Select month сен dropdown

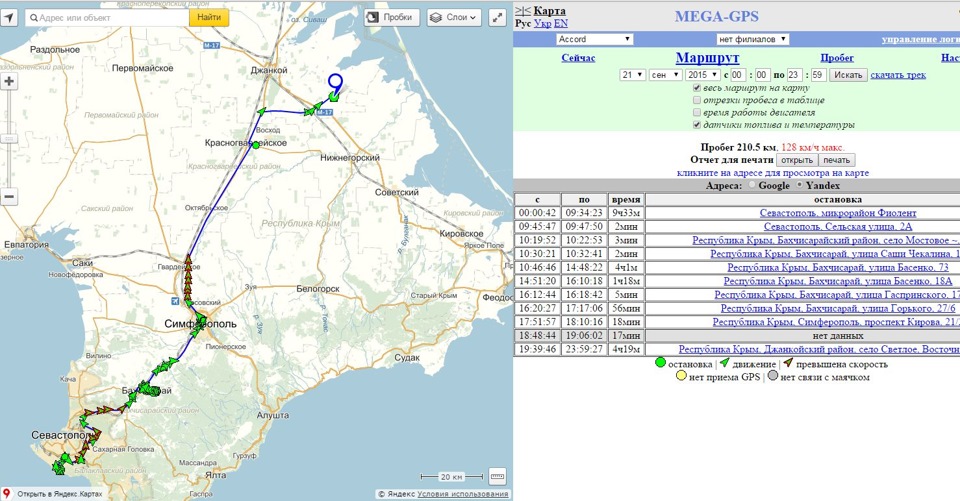(x=666, y=75)
